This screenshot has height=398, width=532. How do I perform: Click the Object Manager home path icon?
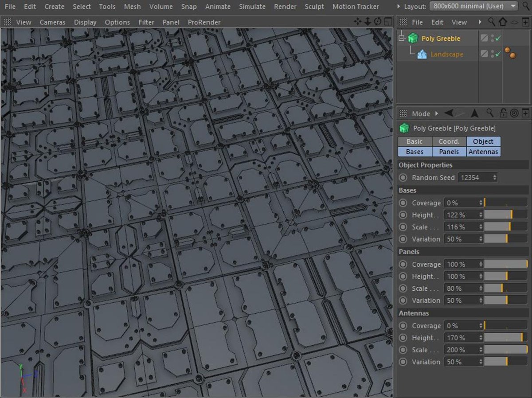pyautogui.click(x=502, y=22)
